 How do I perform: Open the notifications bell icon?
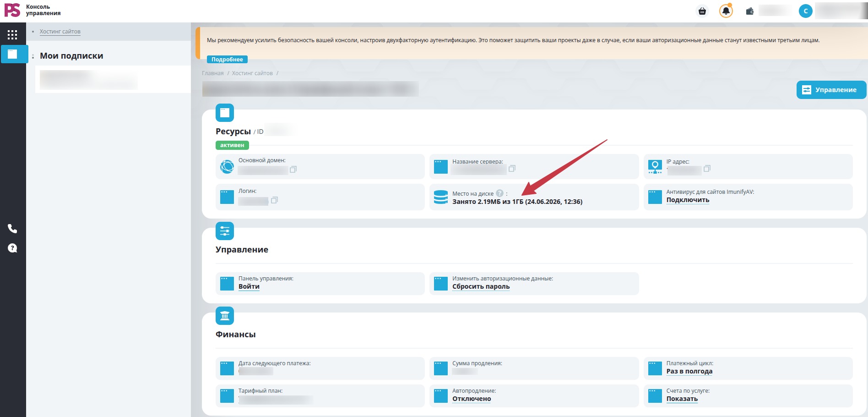[726, 11]
